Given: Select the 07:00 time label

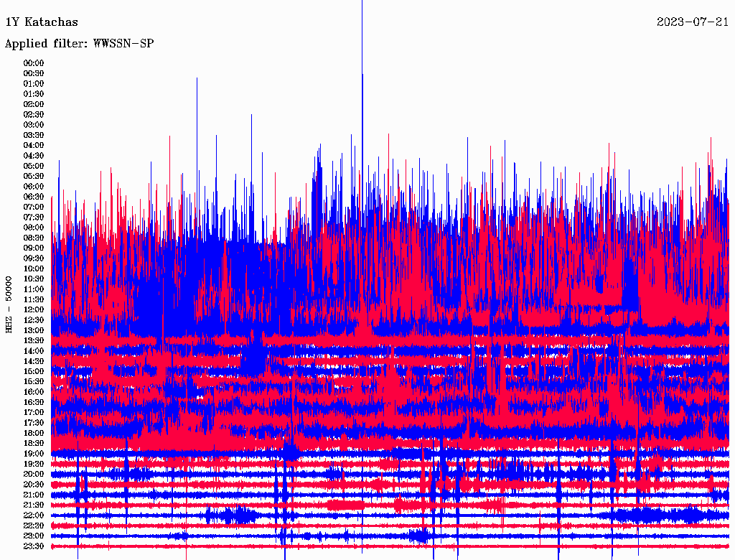Looking at the screenshot, I should tap(34, 207).
